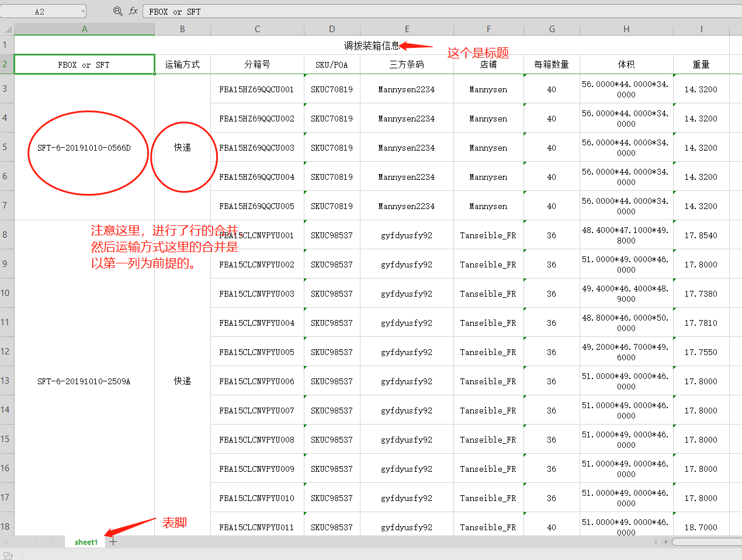
Task: Click the previous-sheet arrow icon
Action: click(x=22, y=542)
